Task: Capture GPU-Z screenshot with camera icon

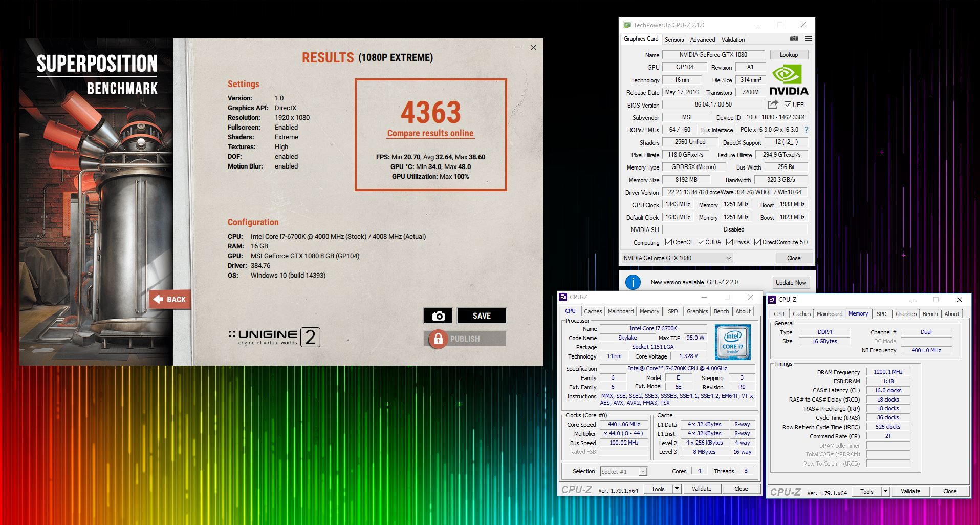Action: pyautogui.click(x=794, y=39)
